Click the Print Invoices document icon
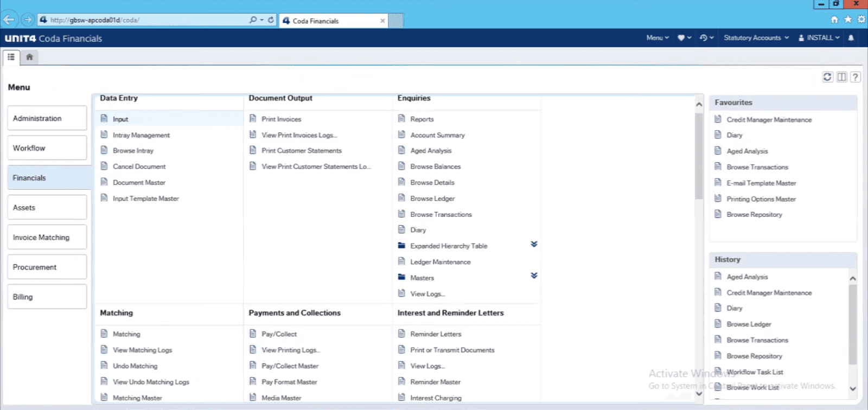Screen dimensions: 868x410 (253, 119)
